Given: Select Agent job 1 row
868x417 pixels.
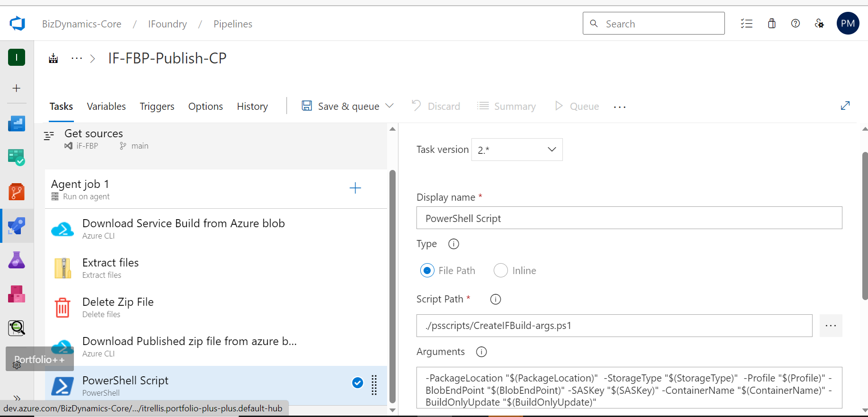Looking at the screenshot, I should (x=216, y=189).
